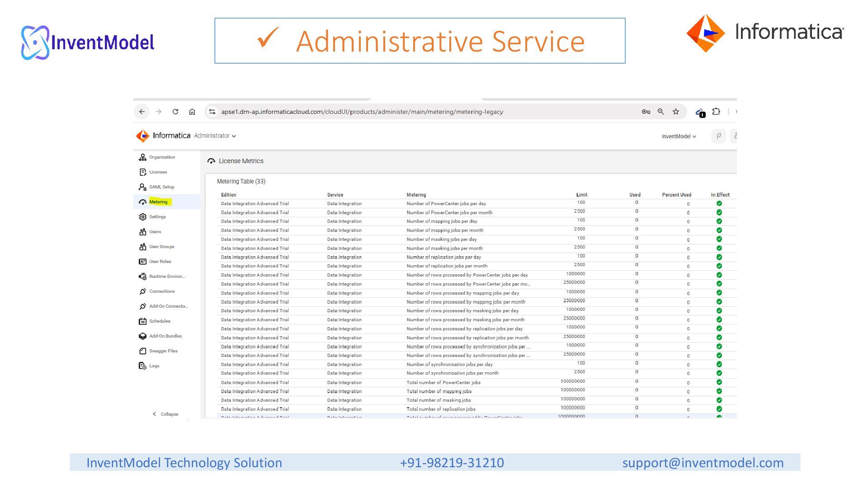Screen dimensions: 868x488
Task: Select Metering menu item
Action: click(x=158, y=202)
